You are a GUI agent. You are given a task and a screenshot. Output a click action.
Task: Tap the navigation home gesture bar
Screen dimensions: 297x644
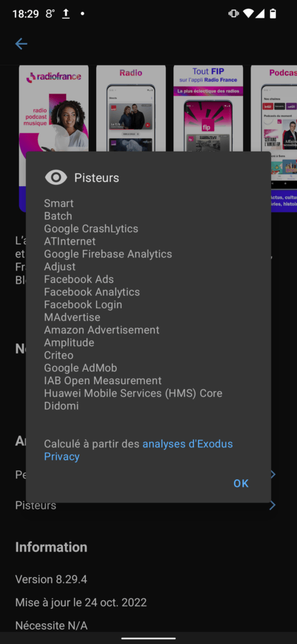pos(148,638)
